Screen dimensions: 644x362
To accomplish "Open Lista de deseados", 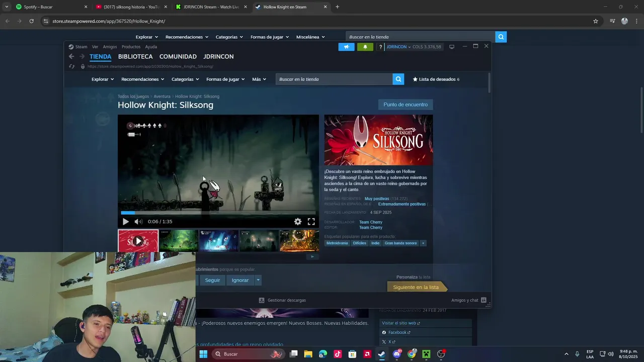I will (436, 79).
